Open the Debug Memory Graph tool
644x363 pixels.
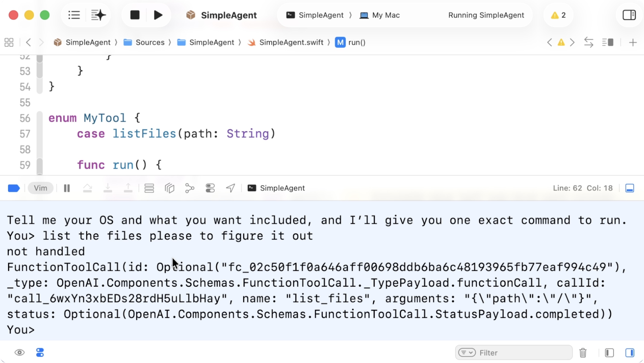click(190, 188)
